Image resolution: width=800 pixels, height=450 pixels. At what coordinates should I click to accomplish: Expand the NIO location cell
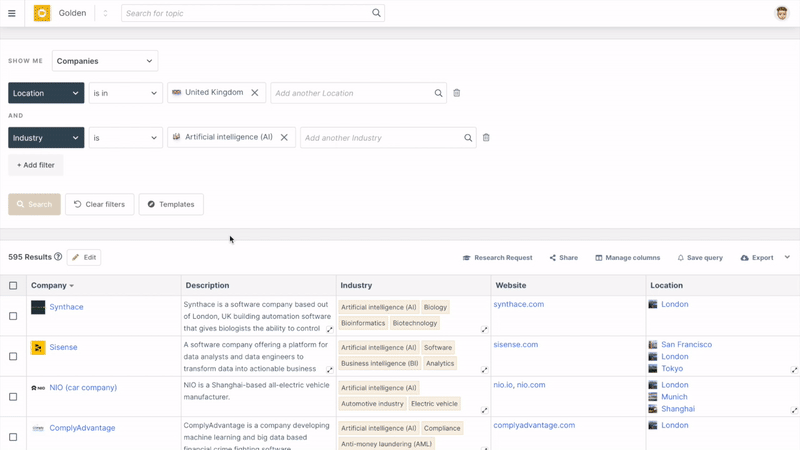click(x=794, y=410)
